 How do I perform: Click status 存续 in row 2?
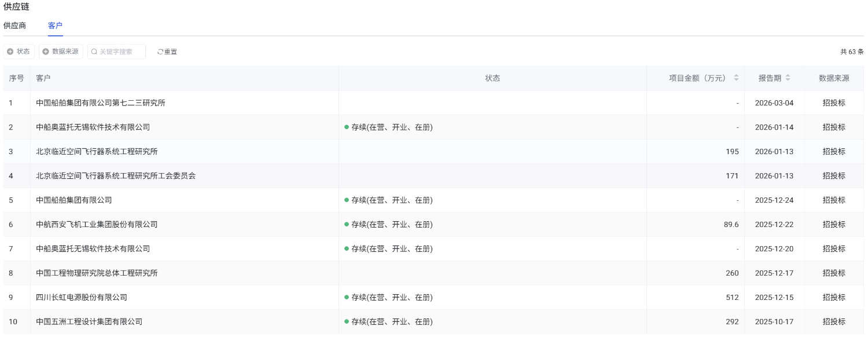[x=388, y=127]
